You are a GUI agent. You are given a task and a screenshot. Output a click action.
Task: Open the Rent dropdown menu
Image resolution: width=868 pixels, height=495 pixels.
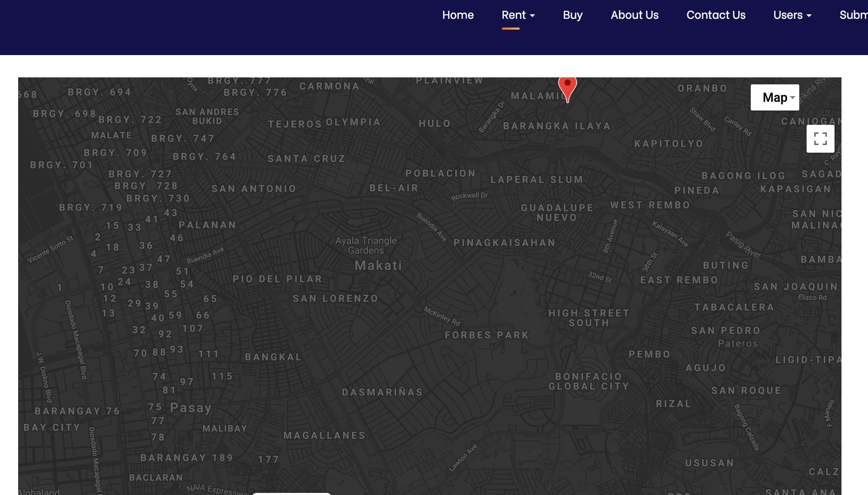click(518, 15)
